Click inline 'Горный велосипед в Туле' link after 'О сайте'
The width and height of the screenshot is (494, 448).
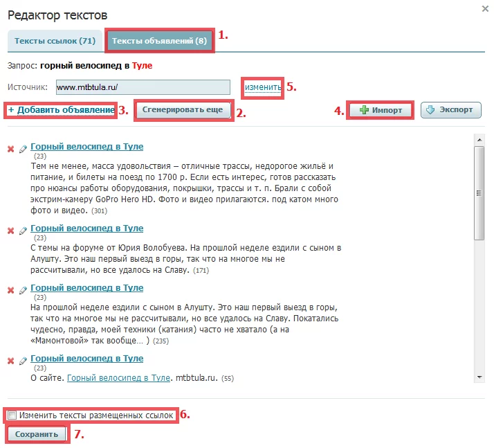click(x=118, y=378)
